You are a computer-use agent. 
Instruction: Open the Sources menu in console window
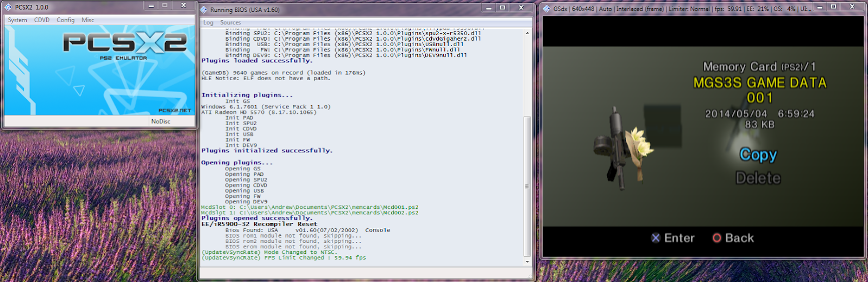click(x=230, y=23)
